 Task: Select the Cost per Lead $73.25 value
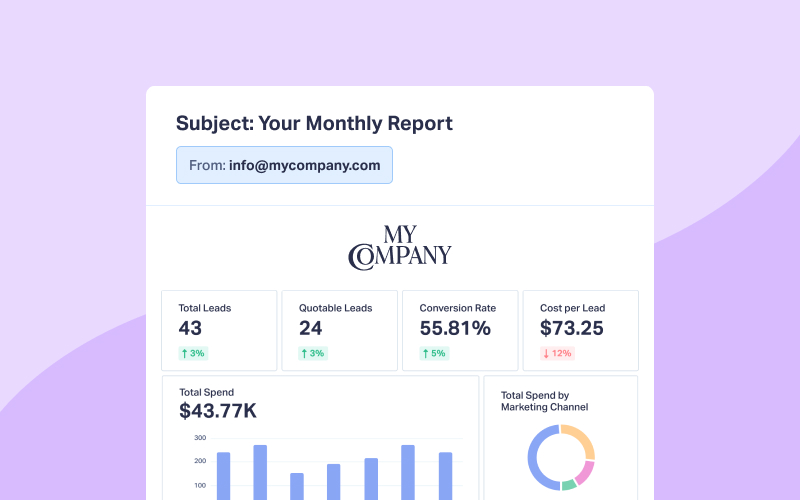pyautogui.click(x=572, y=328)
